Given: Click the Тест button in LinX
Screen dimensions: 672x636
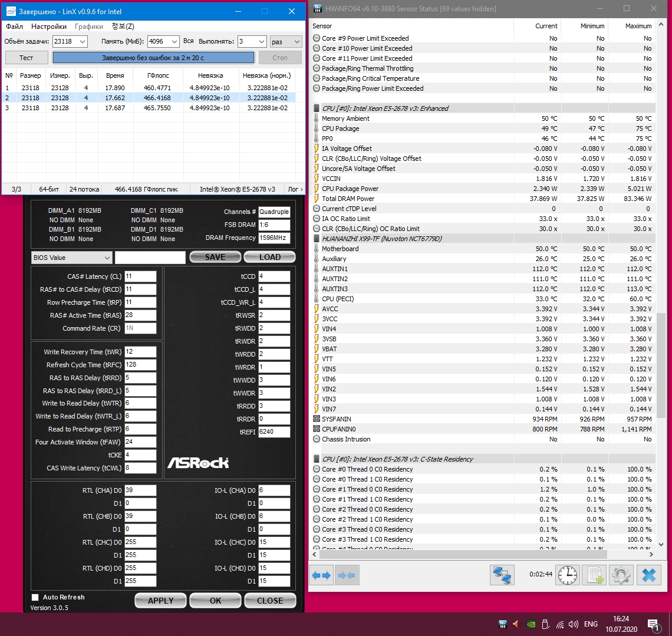Looking at the screenshot, I should click(x=27, y=57).
